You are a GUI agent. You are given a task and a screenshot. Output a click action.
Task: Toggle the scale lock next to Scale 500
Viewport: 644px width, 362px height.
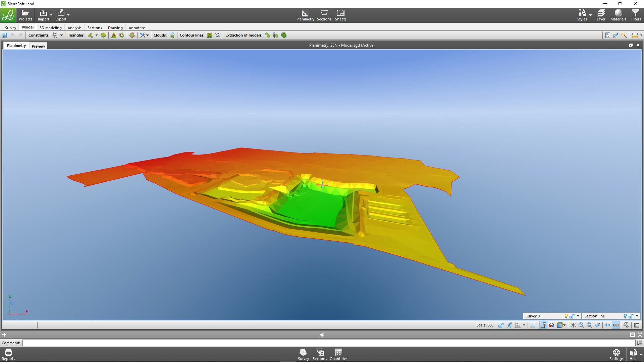[x=501, y=325]
